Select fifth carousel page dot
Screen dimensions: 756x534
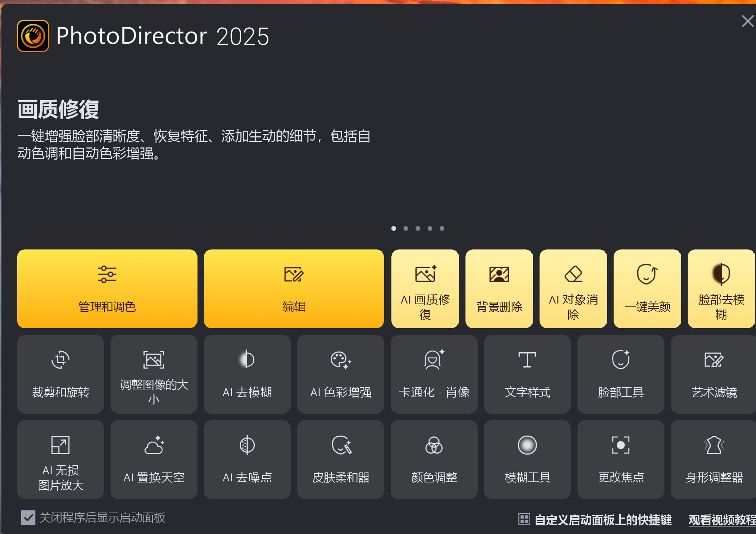(442, 228)
